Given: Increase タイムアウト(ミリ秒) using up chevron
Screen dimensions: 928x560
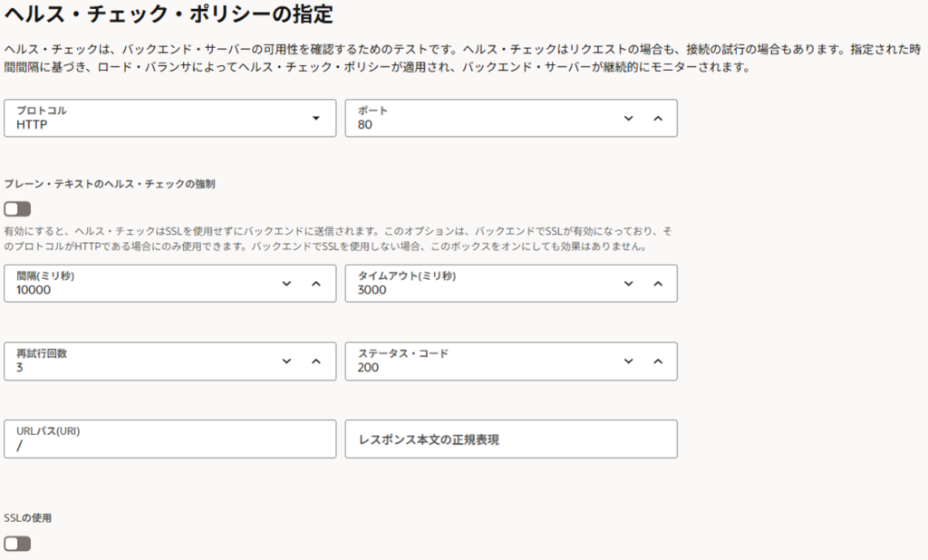Looking at the screenshot, I should (658, 284).
